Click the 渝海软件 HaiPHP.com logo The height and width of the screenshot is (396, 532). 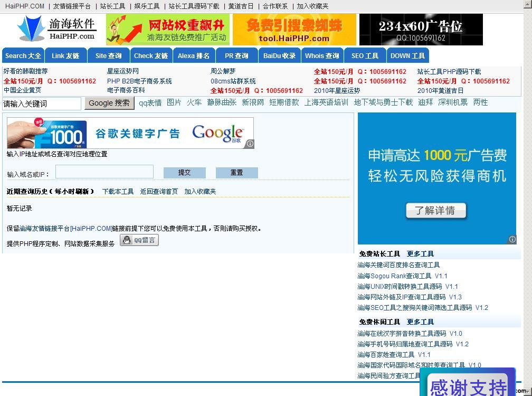56,29
